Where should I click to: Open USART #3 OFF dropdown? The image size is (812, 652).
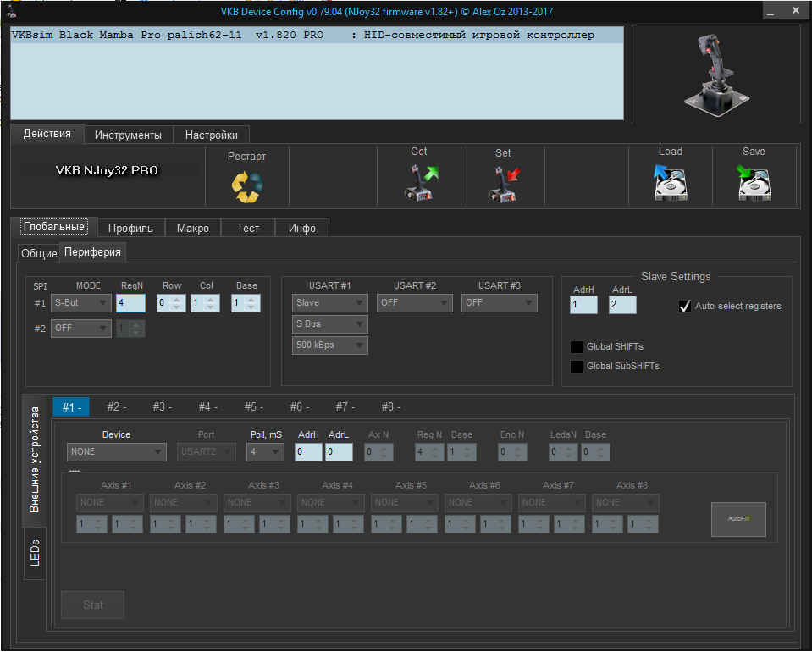tap(500, 303)
